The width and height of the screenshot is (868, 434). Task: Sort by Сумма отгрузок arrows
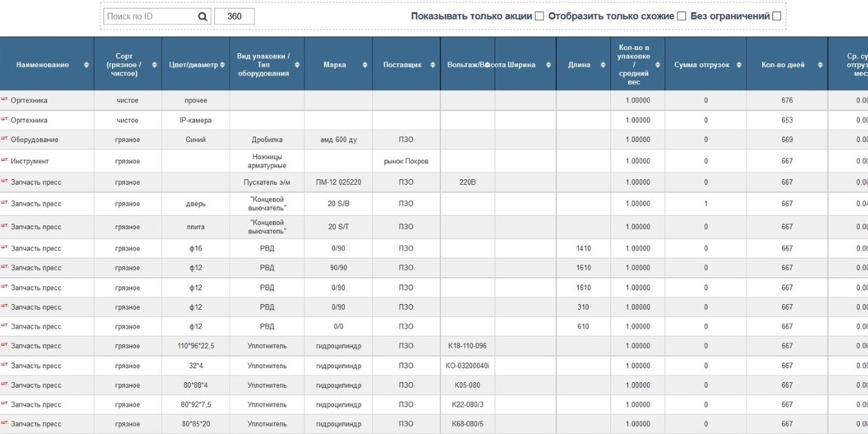tap(739, 65)
